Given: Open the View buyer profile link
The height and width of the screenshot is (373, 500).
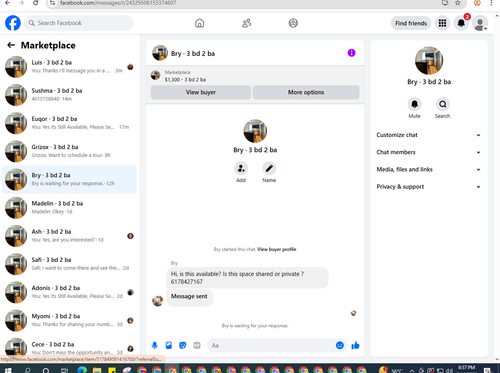Looking at the screenshot, I should tap(277, 249).
